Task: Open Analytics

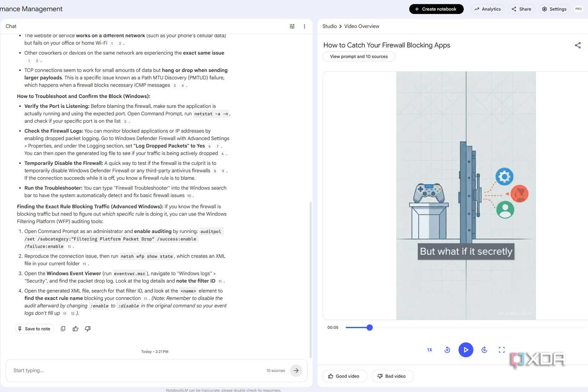Action: click(x=488, y=9)
